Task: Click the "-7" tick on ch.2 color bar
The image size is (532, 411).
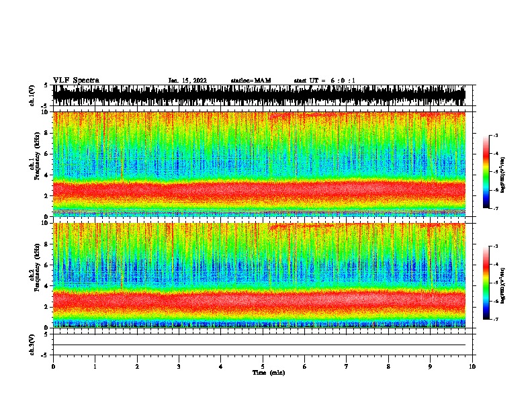Action: [496, 319]
